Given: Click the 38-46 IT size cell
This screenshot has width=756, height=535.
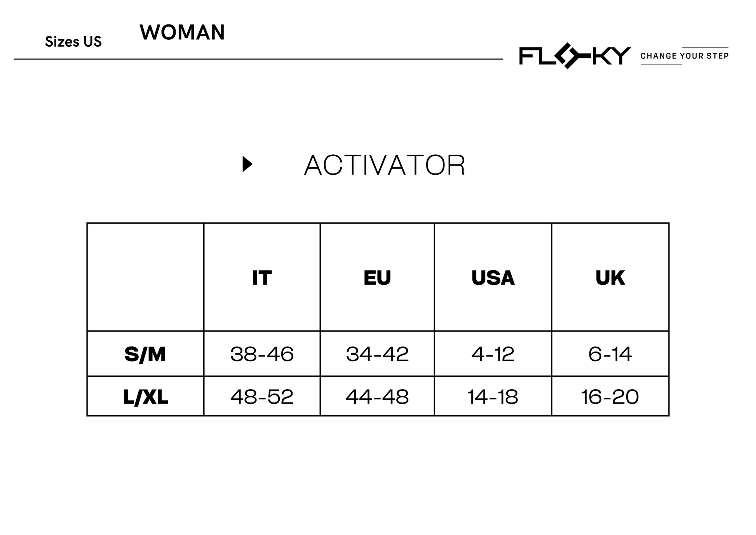Looking at the screenshot, I should point(262,354).
